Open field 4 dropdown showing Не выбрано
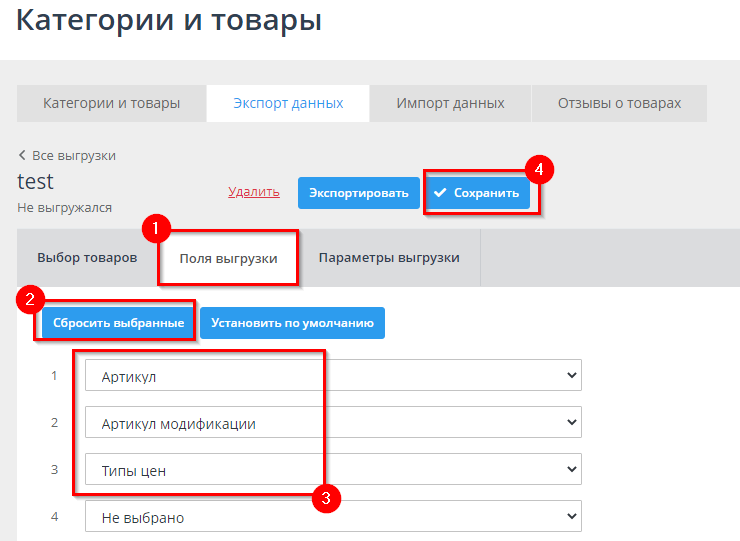Viewport: 740px width, 541px height. click(x=333, y=516)
